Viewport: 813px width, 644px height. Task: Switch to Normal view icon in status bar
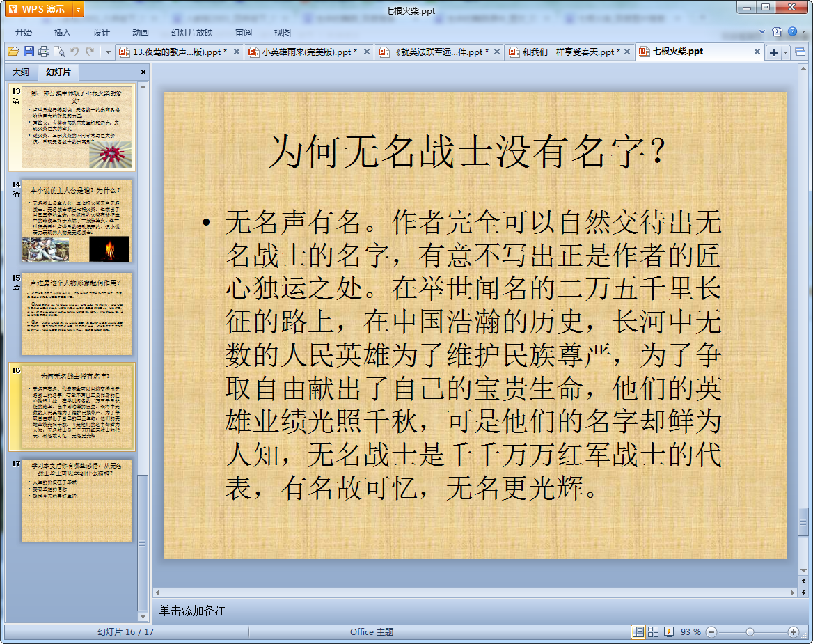638,631
